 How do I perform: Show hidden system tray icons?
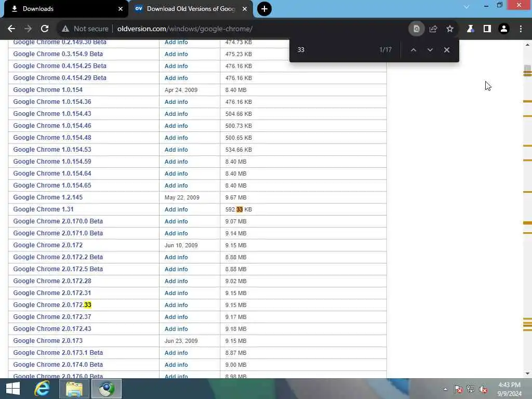(445, 389)
